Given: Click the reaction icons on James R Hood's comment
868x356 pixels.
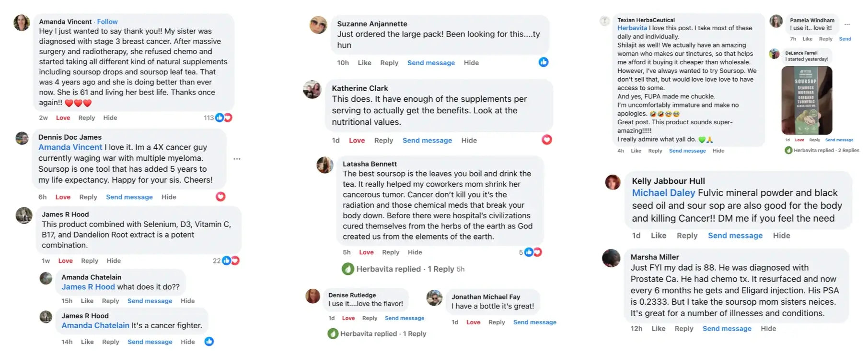Looking at the screenshot, I should (231, 261).
